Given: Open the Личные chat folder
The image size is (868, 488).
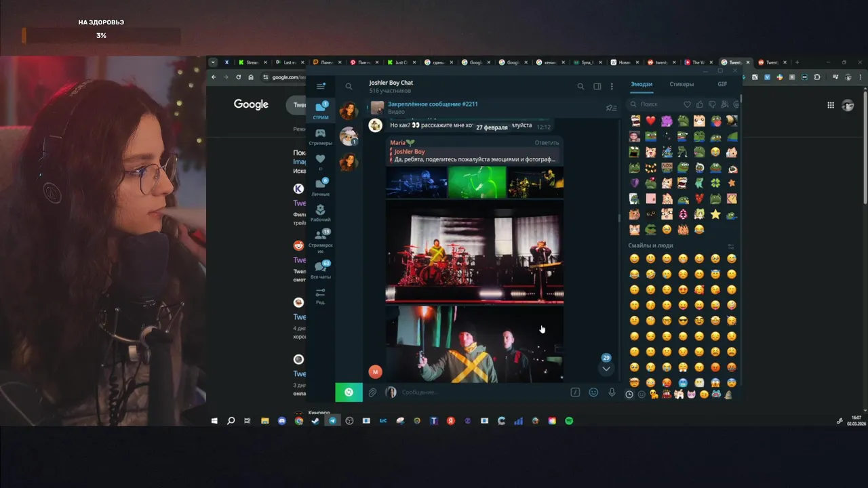Looking at the screenshot, I should 321,187.
